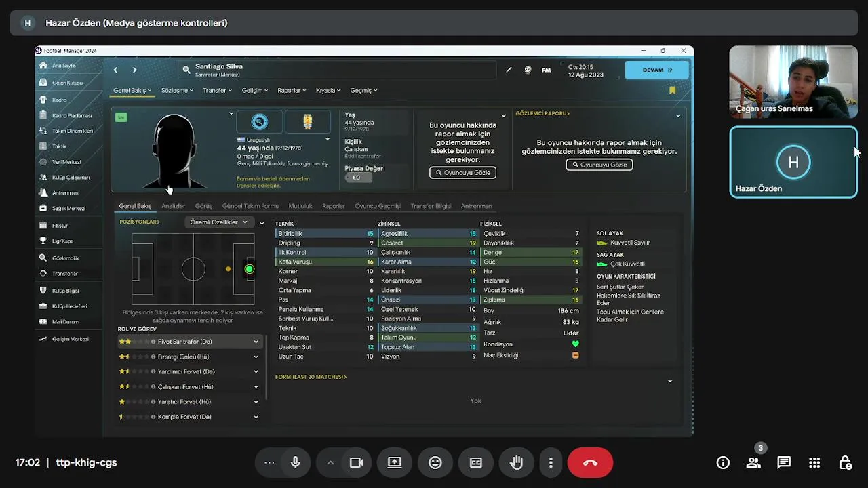
Task: Open chat panel in the call
Action: [x=784, y=463]
